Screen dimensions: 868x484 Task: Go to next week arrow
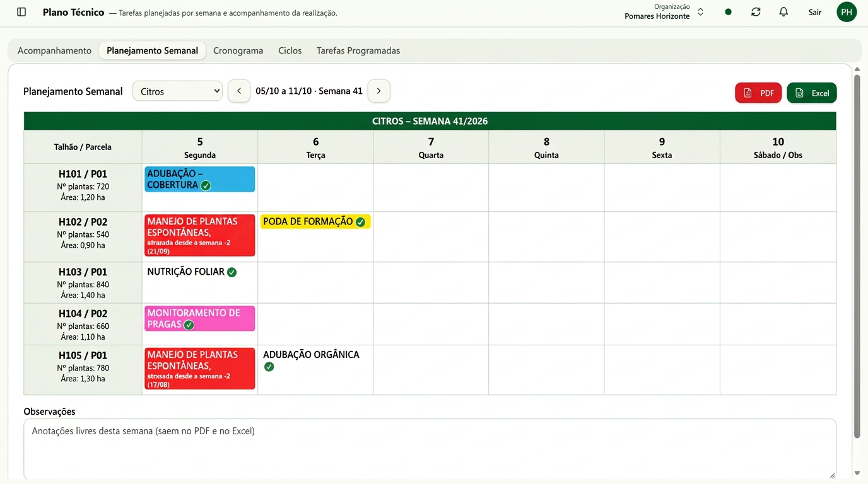point(378,91)
